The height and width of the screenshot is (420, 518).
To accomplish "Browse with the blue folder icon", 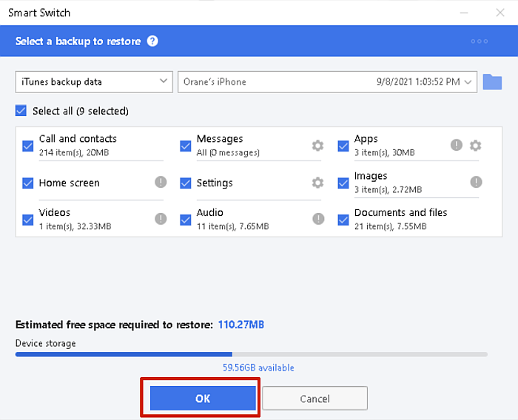I will (x=492, y=82).
